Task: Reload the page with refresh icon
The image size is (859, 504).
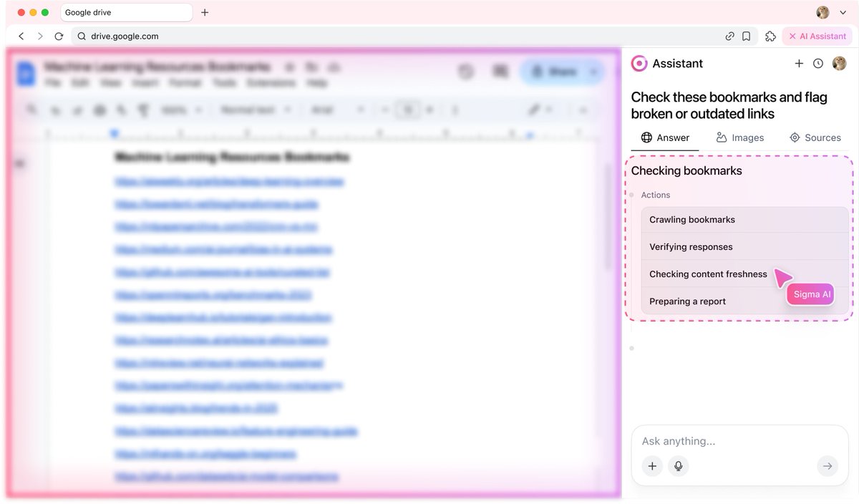Action: 59,36
